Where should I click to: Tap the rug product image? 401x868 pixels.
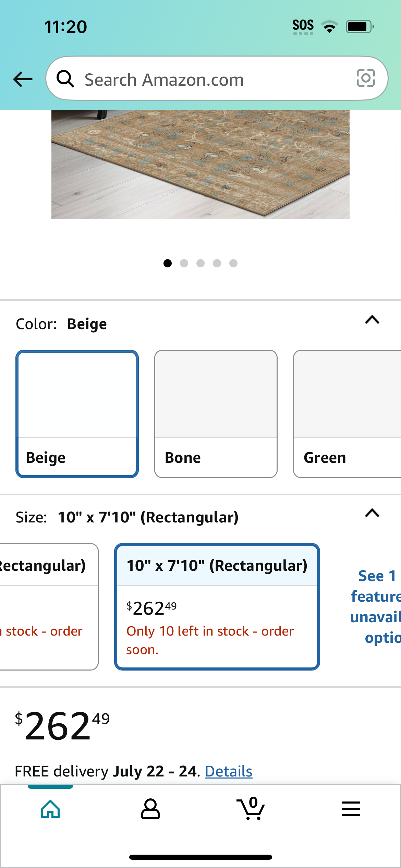[x=200, y=165]
